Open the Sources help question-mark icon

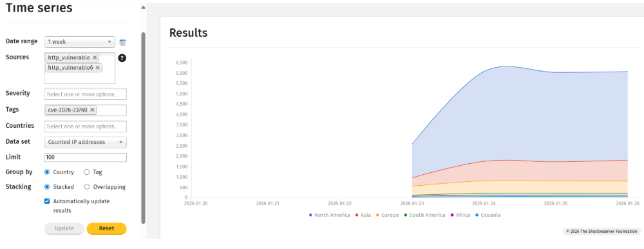click(x=122, y=58)
